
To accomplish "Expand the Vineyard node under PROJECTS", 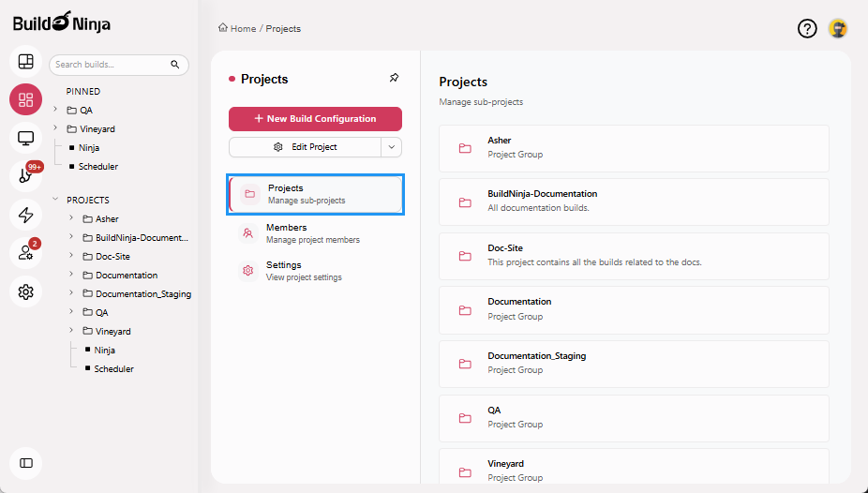I will click(x=71, y=331).
